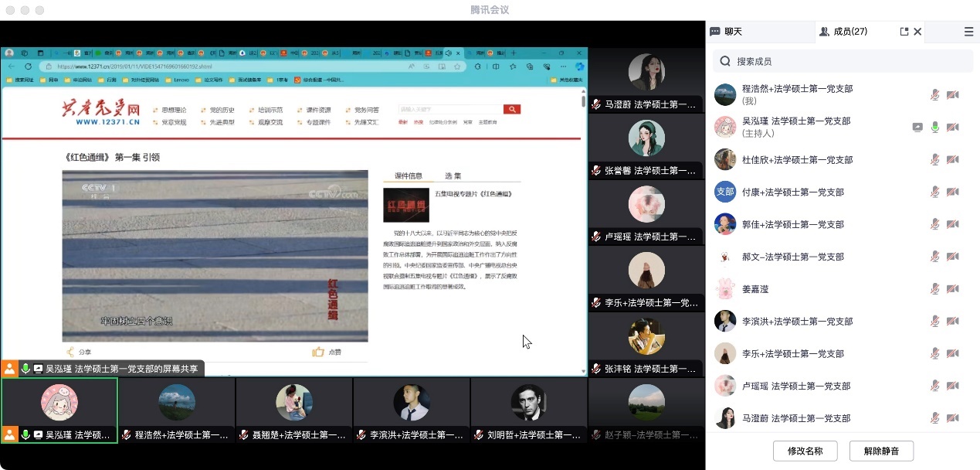This screenshot has width=980, height=470.
Task: Select 张沣铭's video tile
Action: [646, 345]
